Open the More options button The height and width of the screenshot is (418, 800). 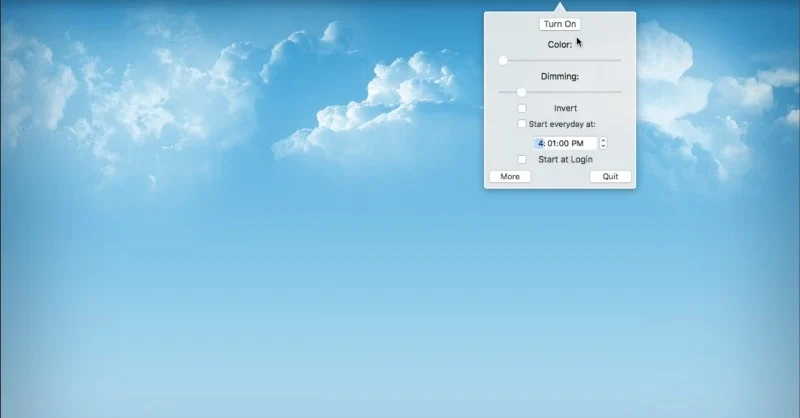(x=509, y=177)
